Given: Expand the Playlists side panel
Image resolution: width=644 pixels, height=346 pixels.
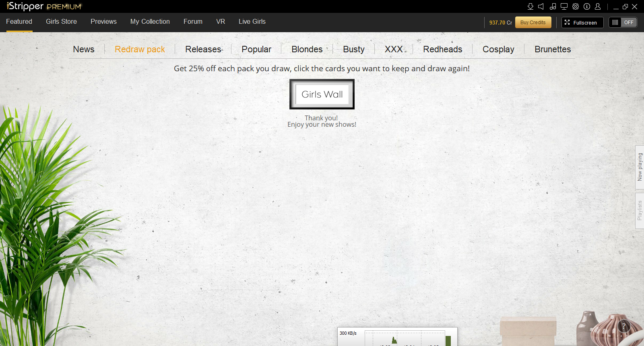Looking at the screenshot, I should pos(639,210).
